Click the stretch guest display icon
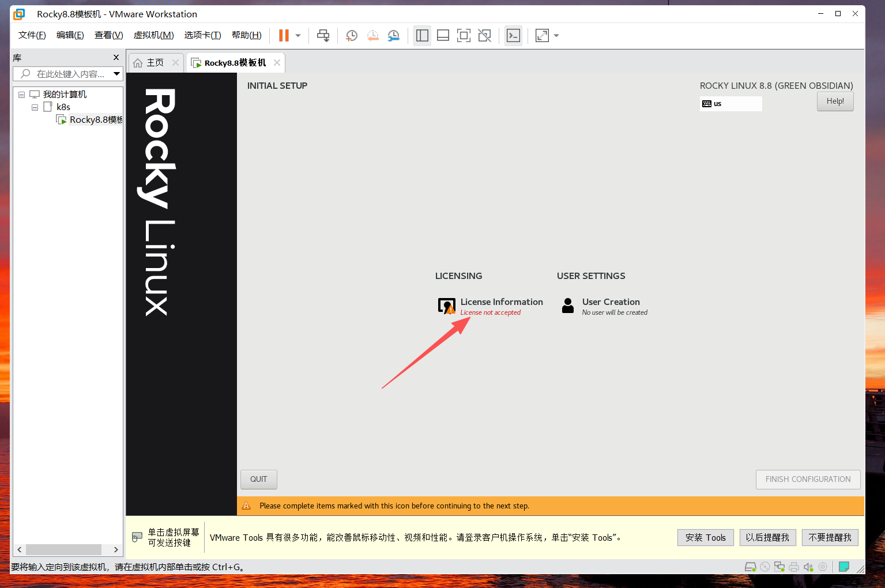885x588 pixels. click(x=542, y=36)
